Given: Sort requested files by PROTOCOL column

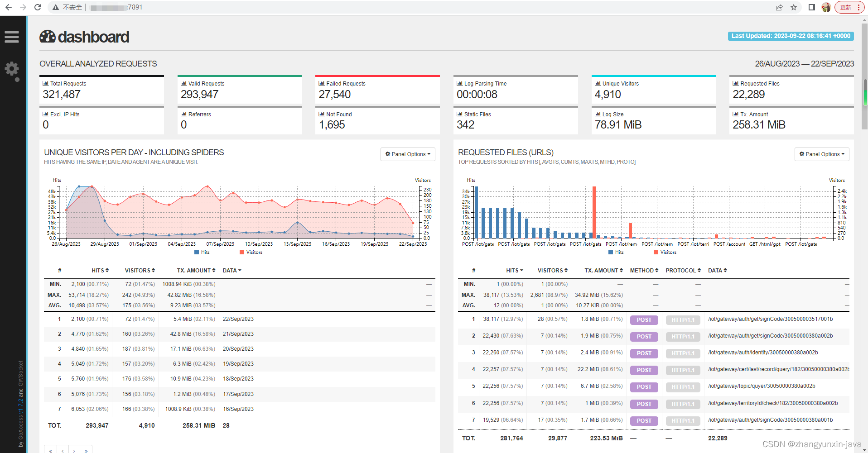Looking at the screenshot, I should click(683, 271).
